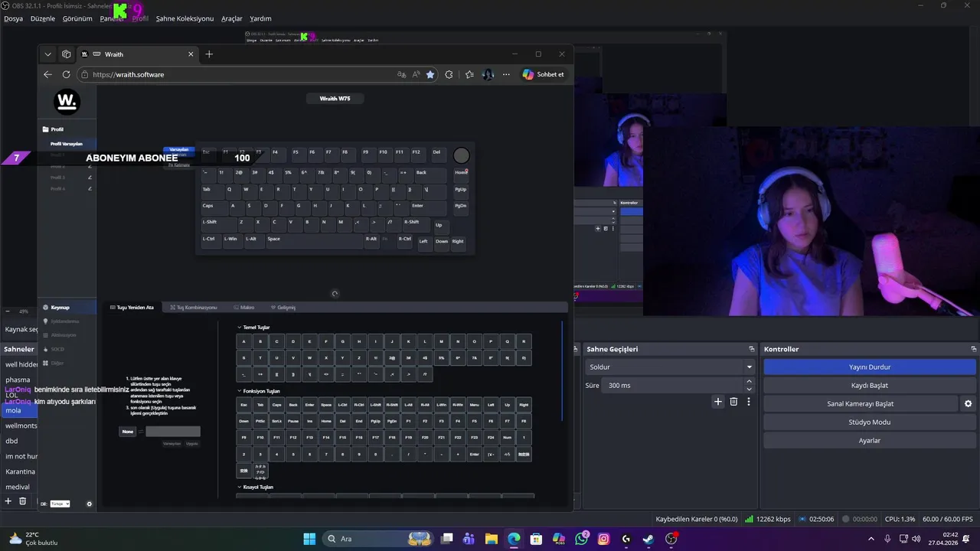Click the edit pencil next to Profil 4
Image resolution: width=980 pixels, height=551 pixels.
coord(90,188)
